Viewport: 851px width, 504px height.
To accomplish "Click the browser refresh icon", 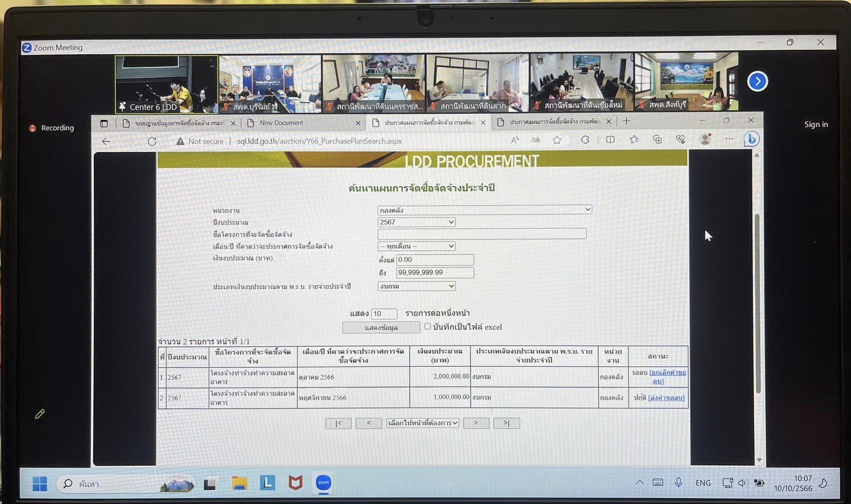I will click(x=152, y=141).
